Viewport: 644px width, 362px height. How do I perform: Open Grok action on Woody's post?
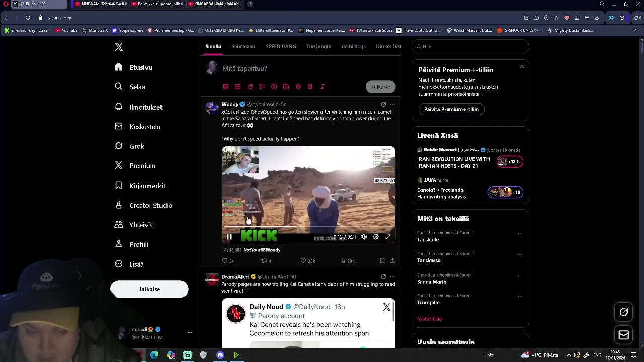tap(383, 104)
